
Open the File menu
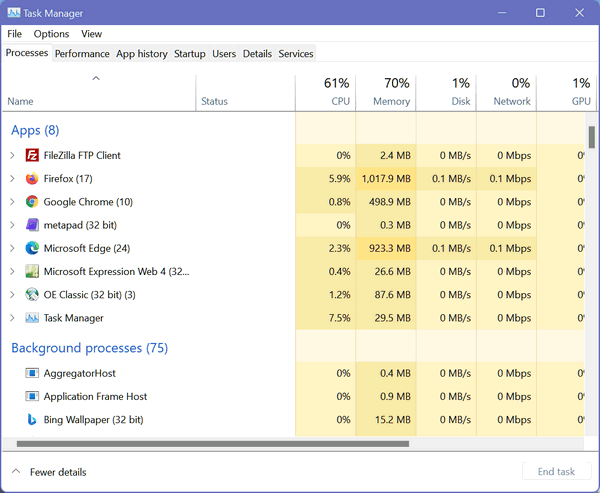15,34
